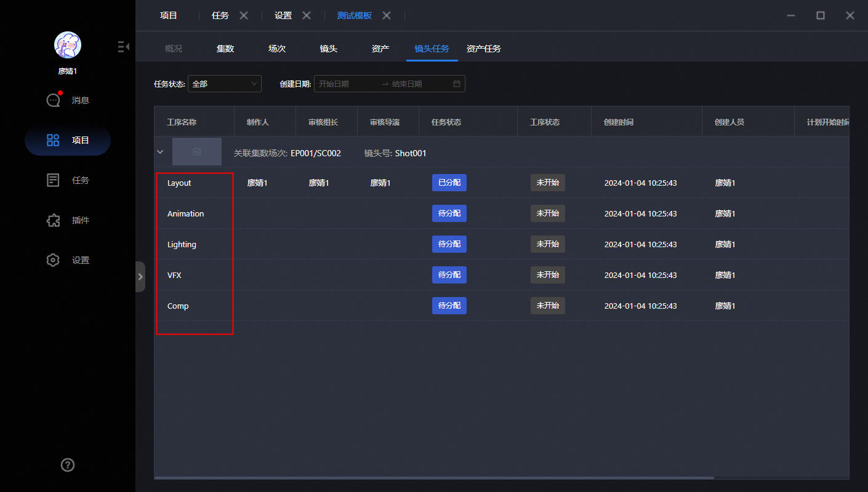868x492 pixels.
Task: Switch to the 测试模板 top tab
Action: coord(355,15)
